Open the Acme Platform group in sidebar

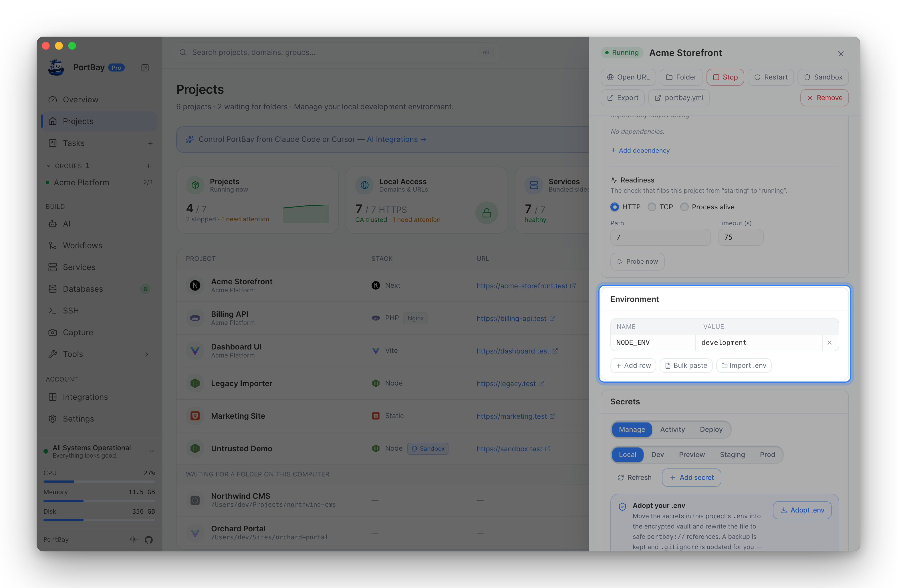point(99,182)
